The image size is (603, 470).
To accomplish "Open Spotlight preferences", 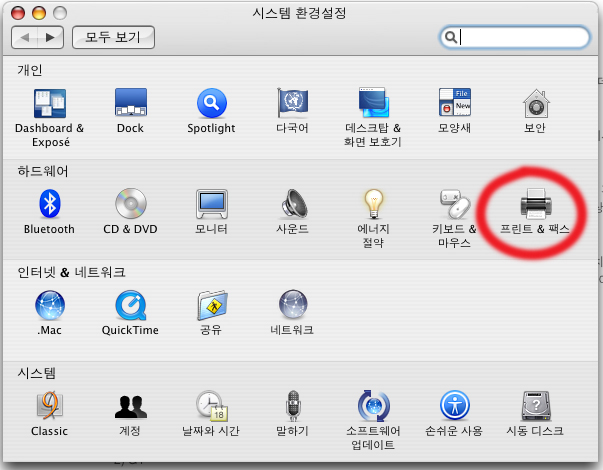I will (x=211, y=104).
